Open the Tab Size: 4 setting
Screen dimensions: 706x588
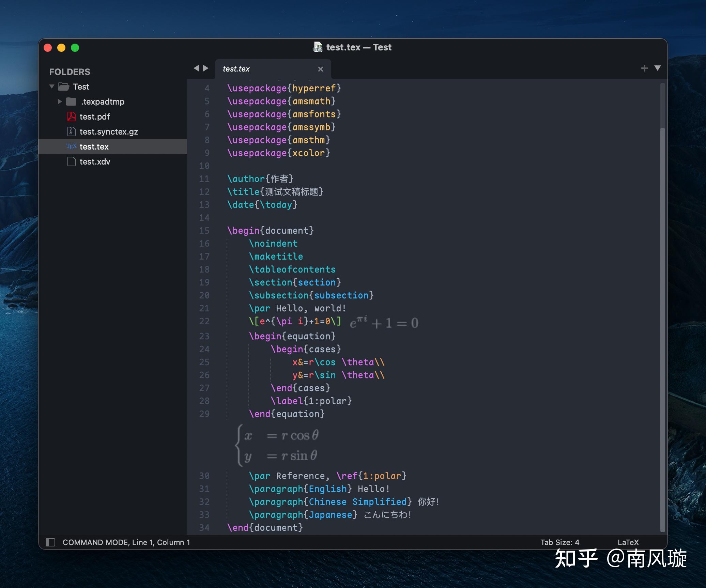pyautogui.click(x=559, y=542)
